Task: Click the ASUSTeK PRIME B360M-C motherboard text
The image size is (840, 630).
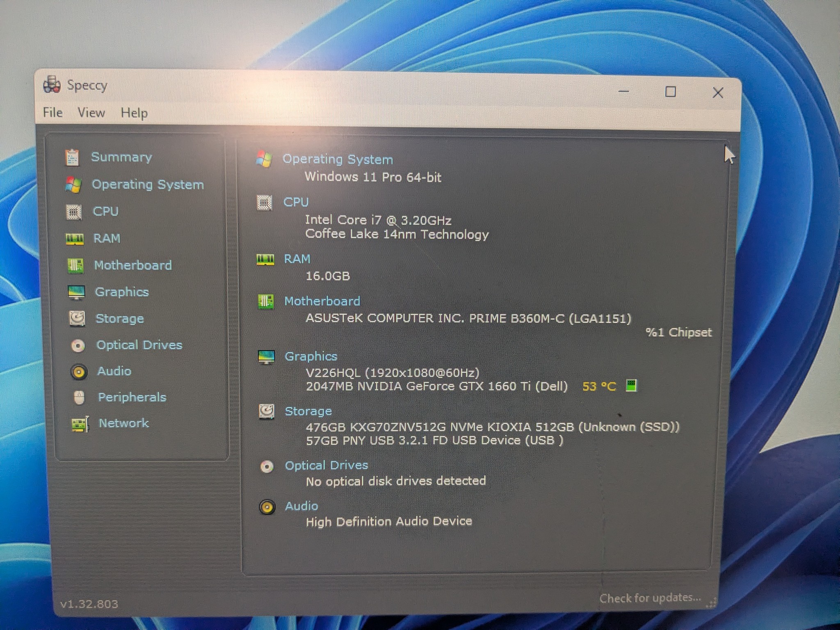Action: click(468, 318)
